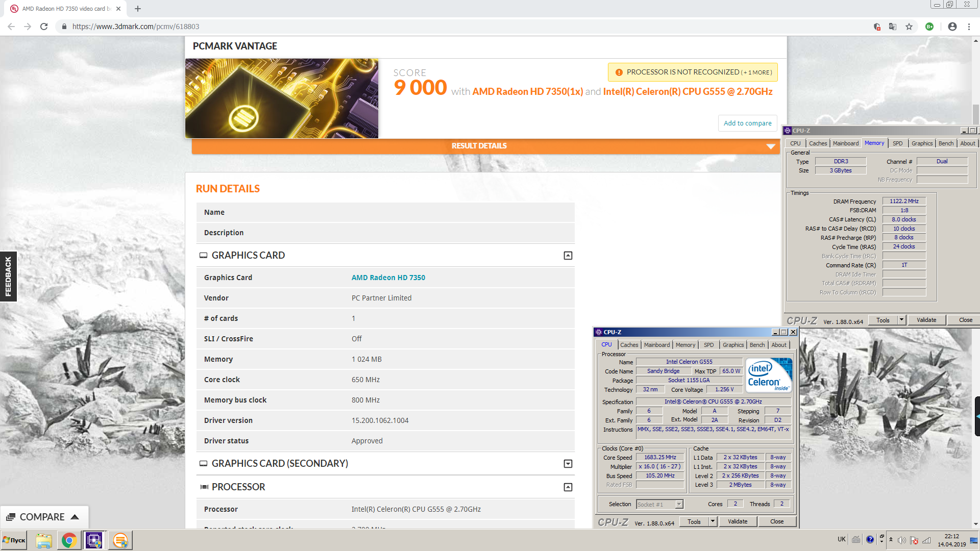Click Show desktop icon beside the clock

click(x=974, y=540)
